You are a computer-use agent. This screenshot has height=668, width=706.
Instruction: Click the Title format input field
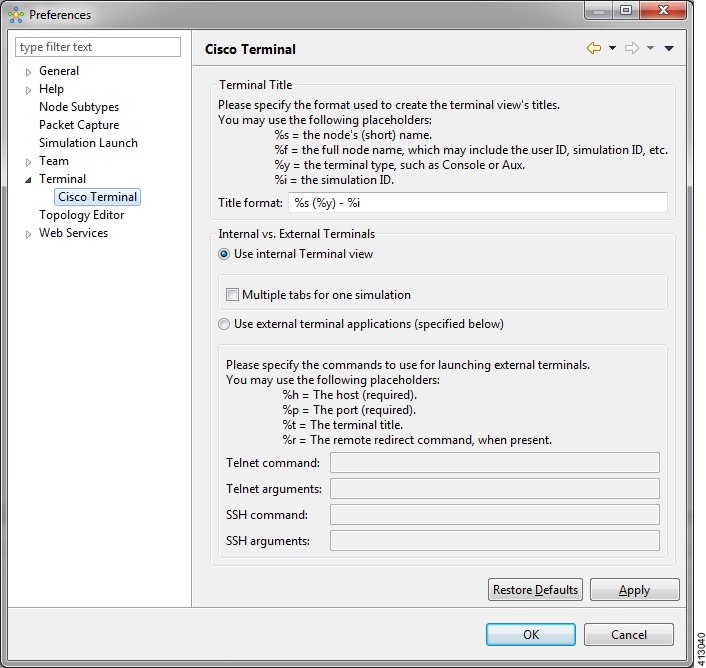click(x=478, y=203)
